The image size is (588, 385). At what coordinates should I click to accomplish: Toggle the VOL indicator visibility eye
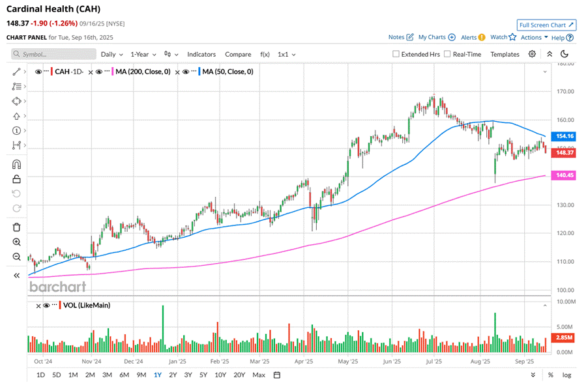(46, 306)
